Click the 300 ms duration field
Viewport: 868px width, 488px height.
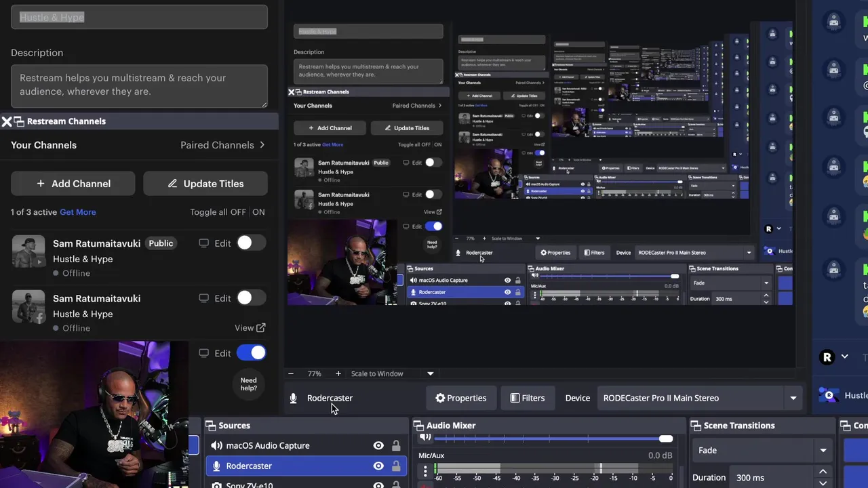click(771, 478)
